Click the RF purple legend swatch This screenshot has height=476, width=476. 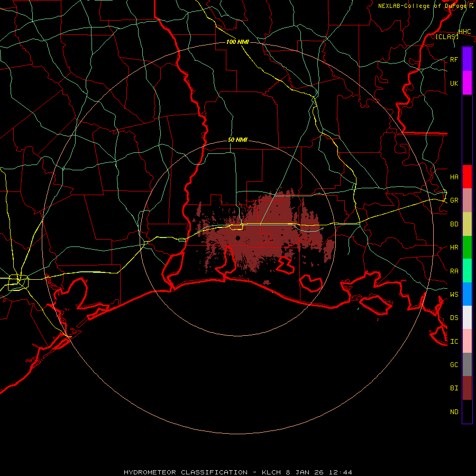tap(467, 59)
